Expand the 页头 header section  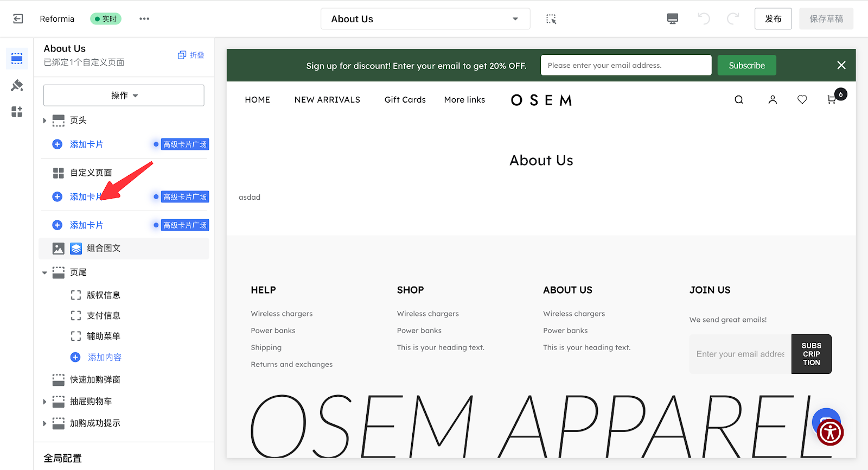click(45, 120)
